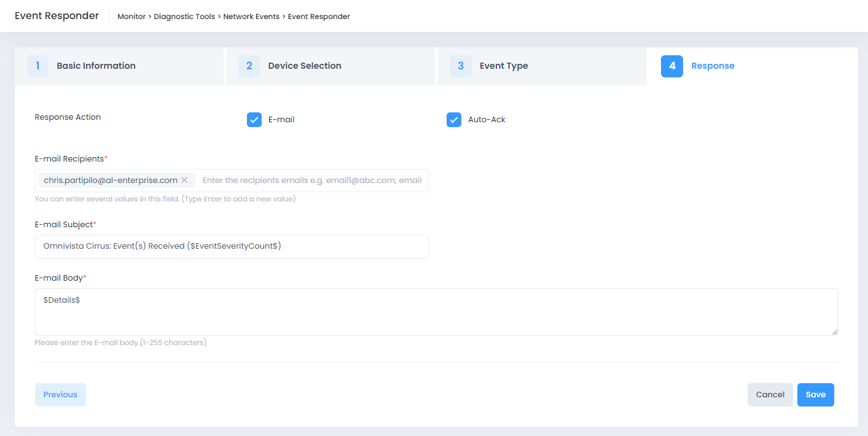
Task: Cancel the event responder form
Action: pos(770,395)
